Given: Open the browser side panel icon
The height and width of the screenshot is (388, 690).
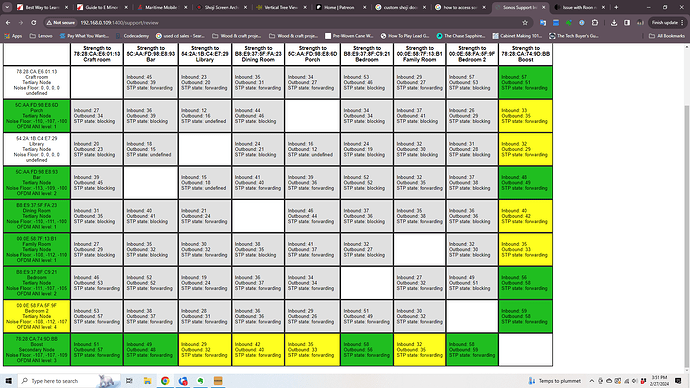Looking at the screenshot, I should coord(627,22).
